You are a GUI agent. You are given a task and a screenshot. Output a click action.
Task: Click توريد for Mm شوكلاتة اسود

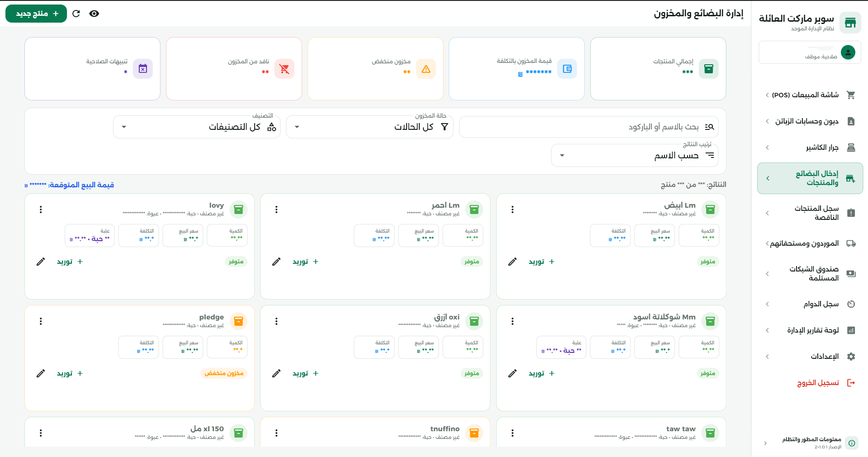542,373
